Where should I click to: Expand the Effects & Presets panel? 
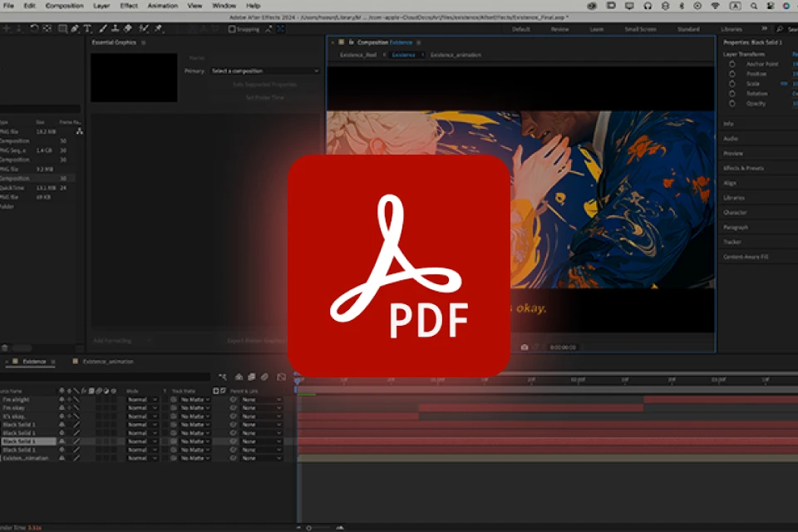point(743,168)
